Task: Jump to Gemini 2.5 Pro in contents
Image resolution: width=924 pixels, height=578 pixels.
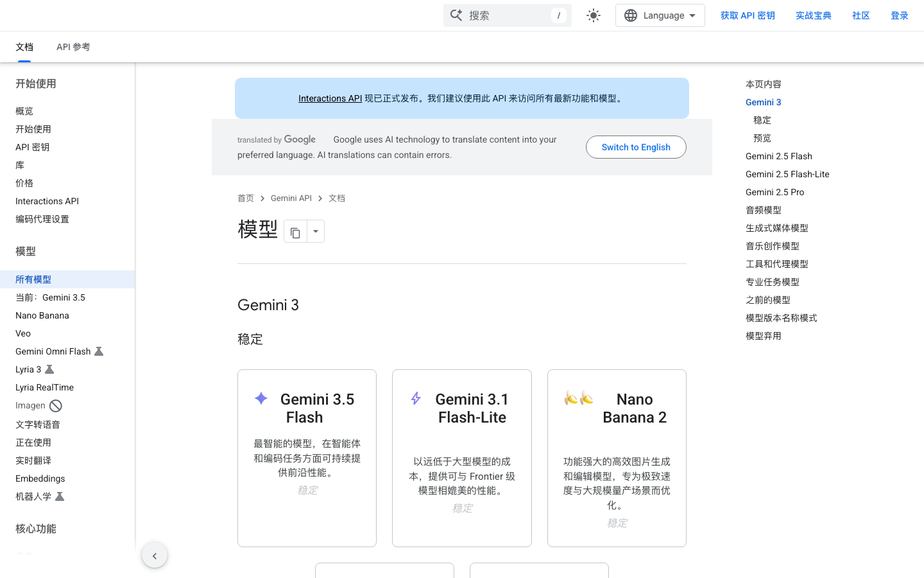Action: coord(774,192)
